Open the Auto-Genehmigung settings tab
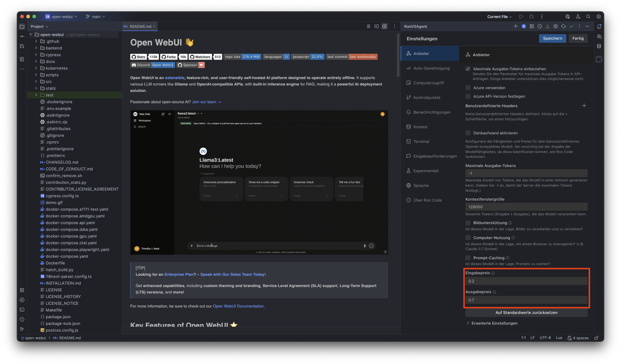 point(430,68)
